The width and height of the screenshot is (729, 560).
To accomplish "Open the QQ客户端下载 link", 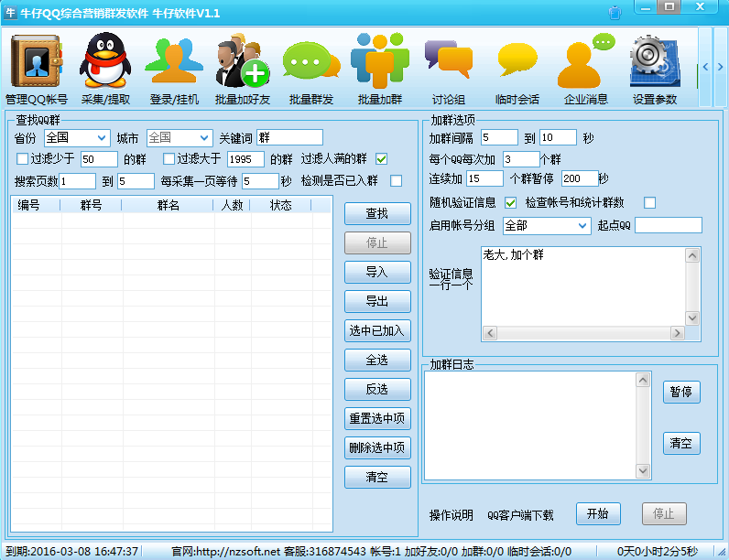I will coord(520,515).
